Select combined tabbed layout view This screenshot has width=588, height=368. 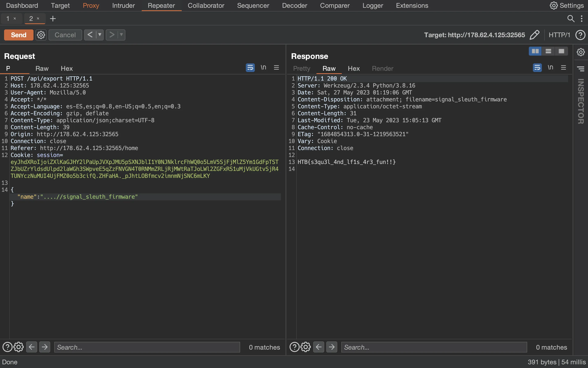(561, 51)
